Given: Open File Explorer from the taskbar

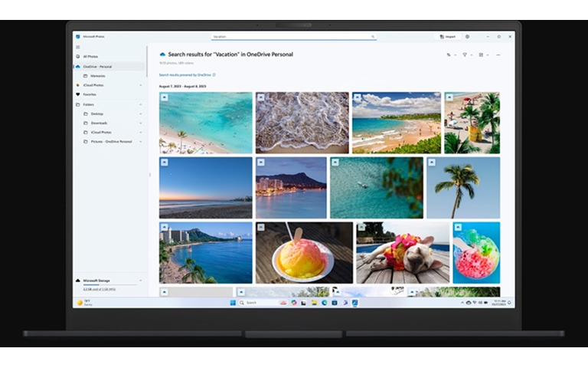Looking at the screenshot, I should tap(314, 303).
